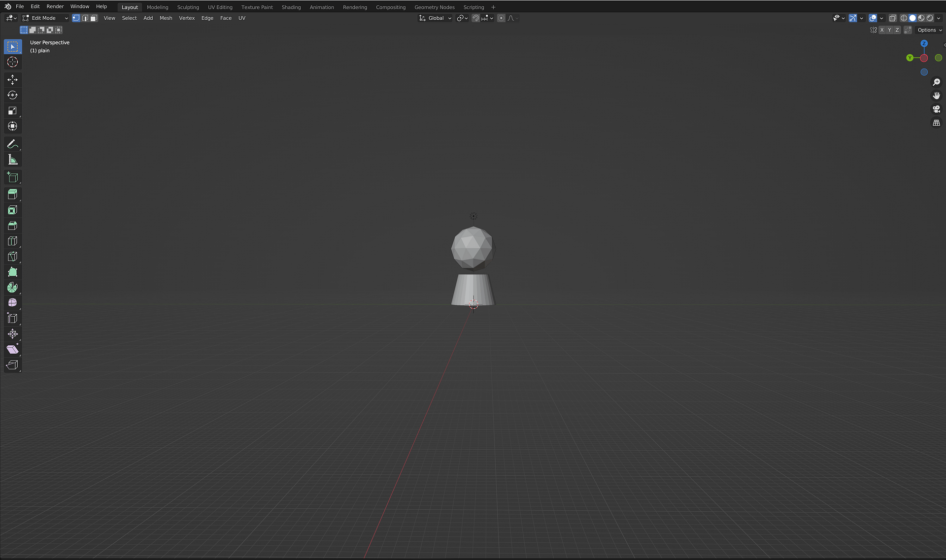The image size is (946, 560).
Task: Activate the Extrude Region tool
Action: point(12,195)
